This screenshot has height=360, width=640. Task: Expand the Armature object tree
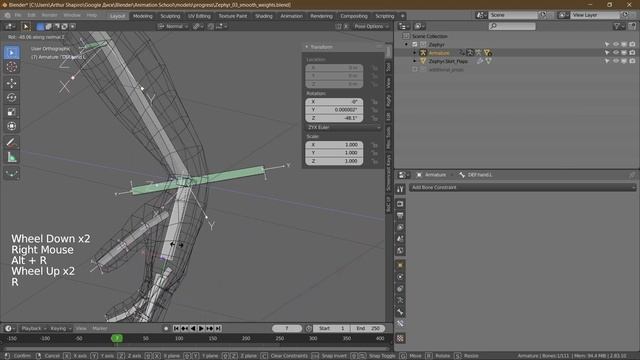click(x=415, y=53)
